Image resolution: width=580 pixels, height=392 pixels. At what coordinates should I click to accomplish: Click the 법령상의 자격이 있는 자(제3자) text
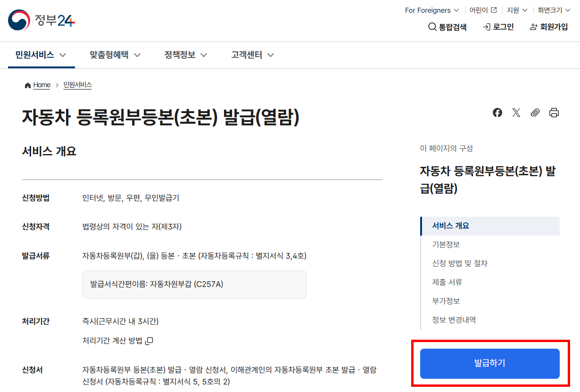pos(132,227)
